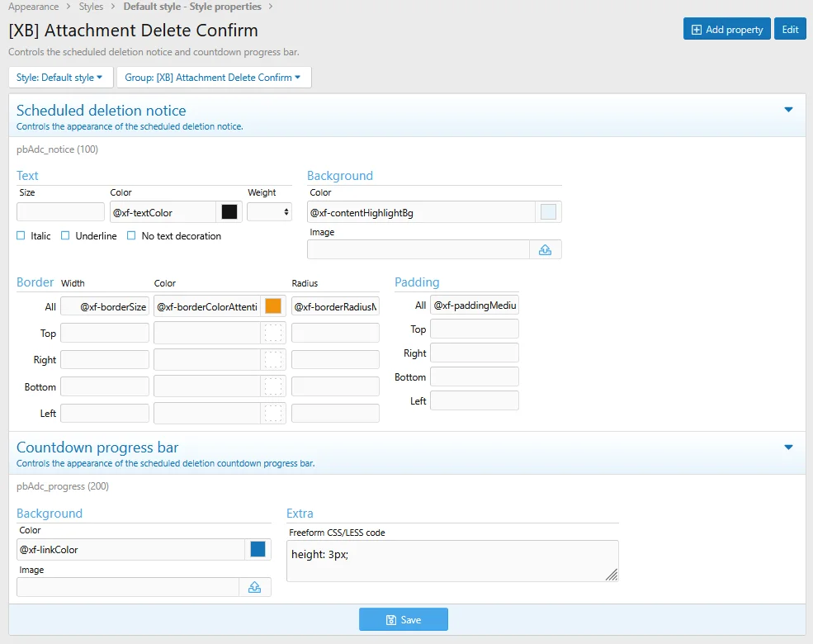Viewport: 813px width, 644px height.
Task: Click the Padding Bottom input field
Action: [475, 376]
